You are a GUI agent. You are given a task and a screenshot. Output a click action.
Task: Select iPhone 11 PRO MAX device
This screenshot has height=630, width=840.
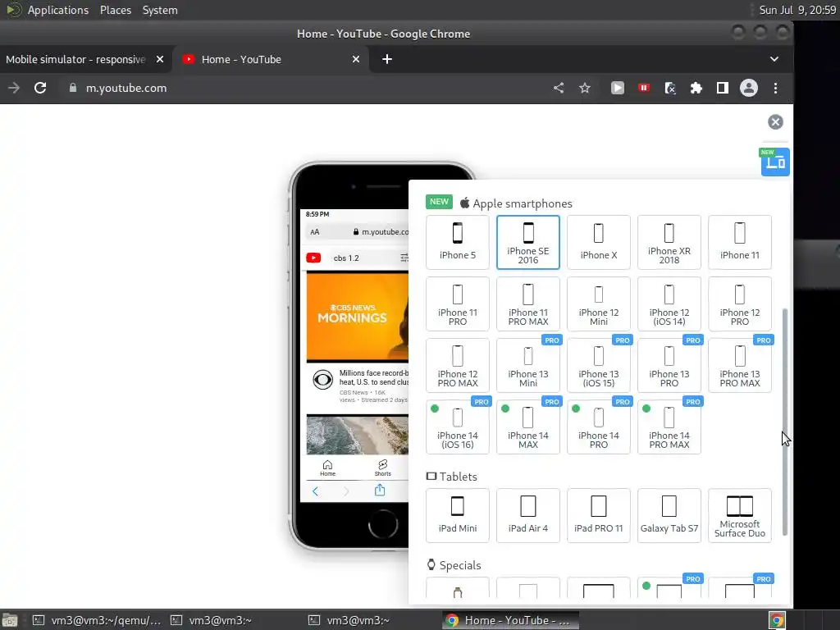pyautogui.click(x=528, y=304)
